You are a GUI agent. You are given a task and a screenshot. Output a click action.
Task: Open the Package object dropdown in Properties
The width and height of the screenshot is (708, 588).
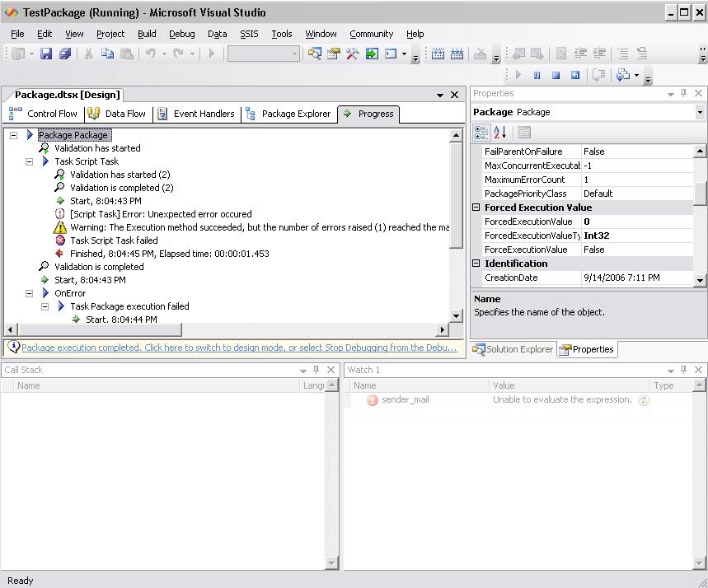(x=700, y=112)
